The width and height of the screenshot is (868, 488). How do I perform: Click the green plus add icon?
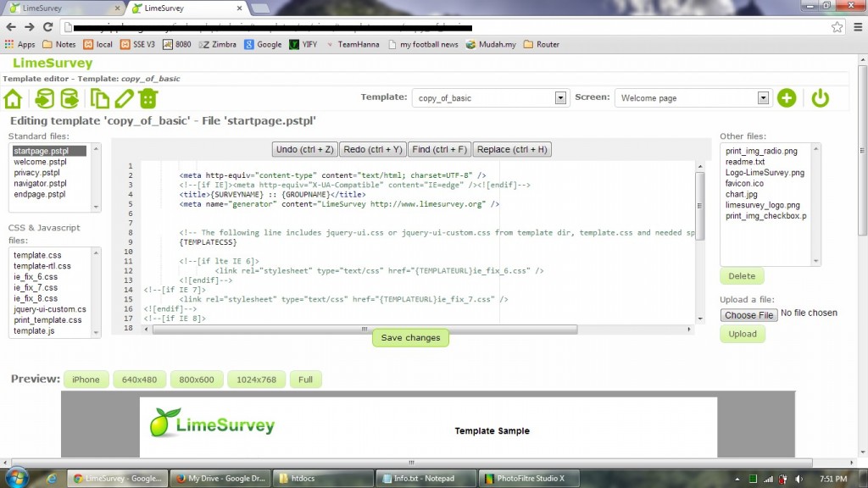point(787,98)
